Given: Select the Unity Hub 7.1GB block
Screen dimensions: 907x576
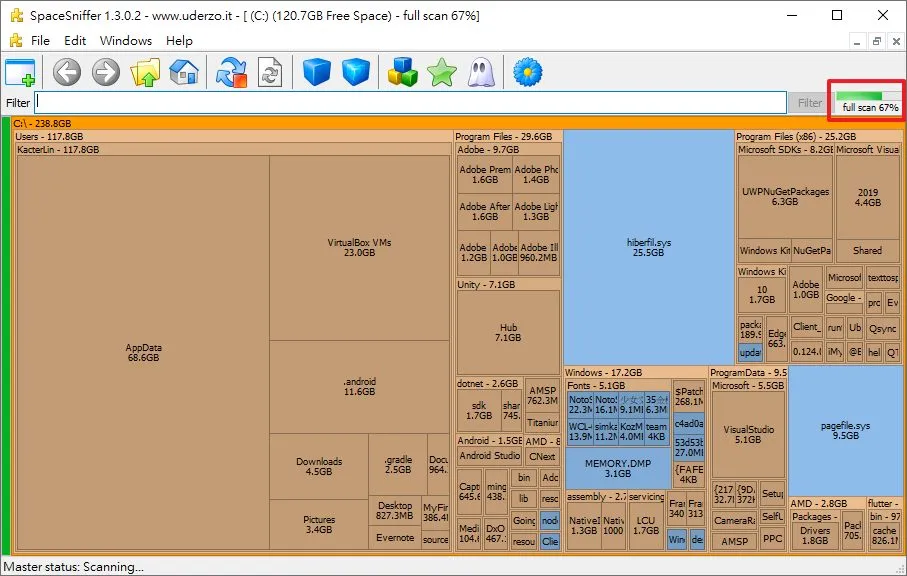Looking at the screenshot, I should point(508,333).
